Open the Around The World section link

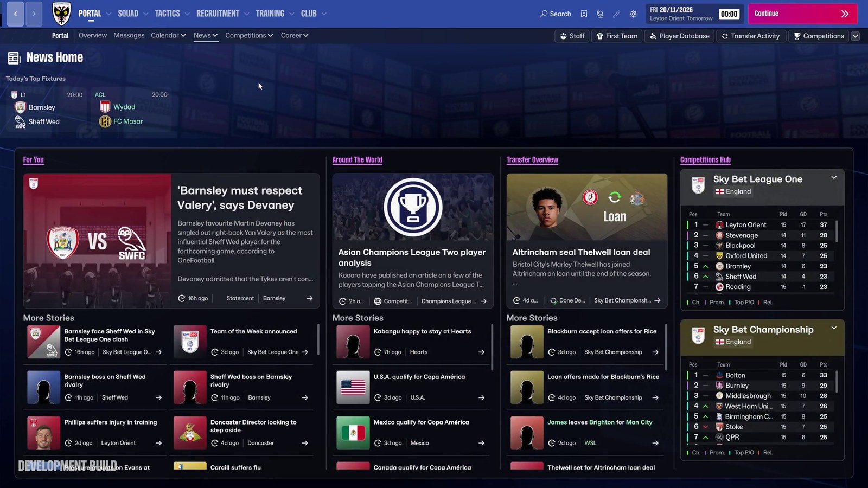358,160
